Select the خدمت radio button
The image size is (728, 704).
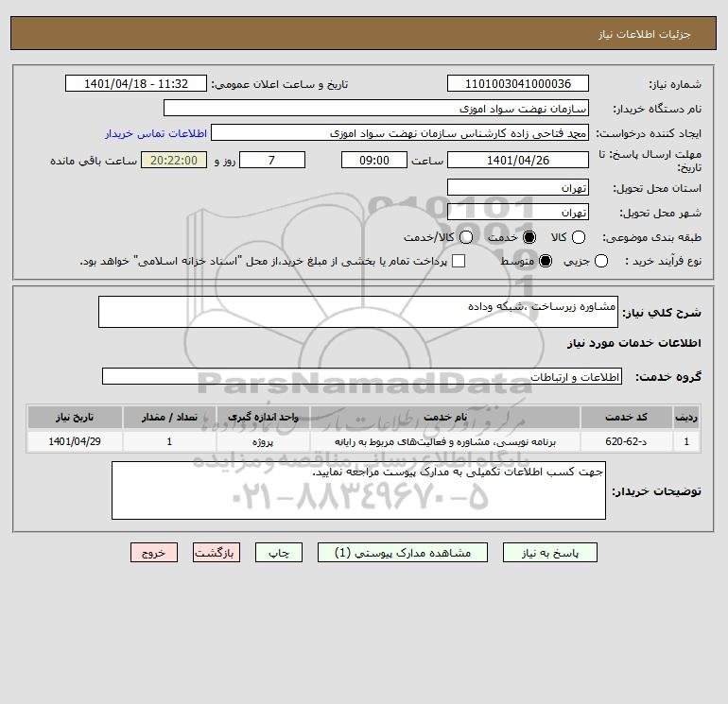(x=529, y=237)
